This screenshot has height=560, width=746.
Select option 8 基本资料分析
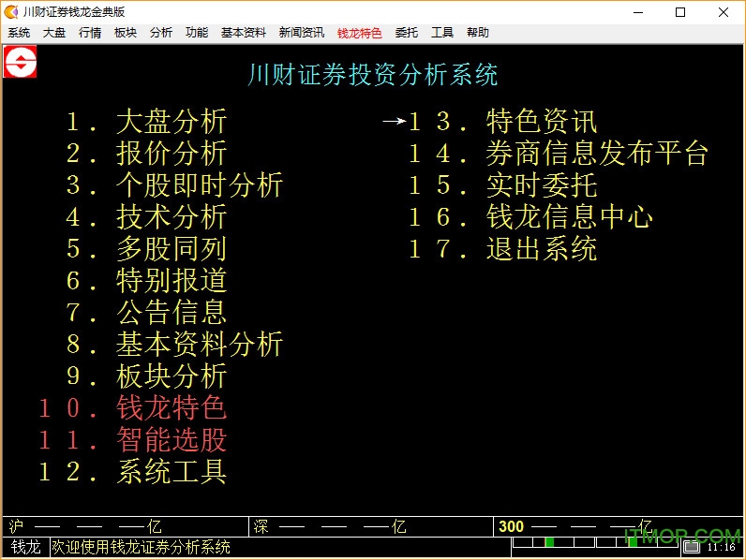pyautogui.click(x=174, y=345)
